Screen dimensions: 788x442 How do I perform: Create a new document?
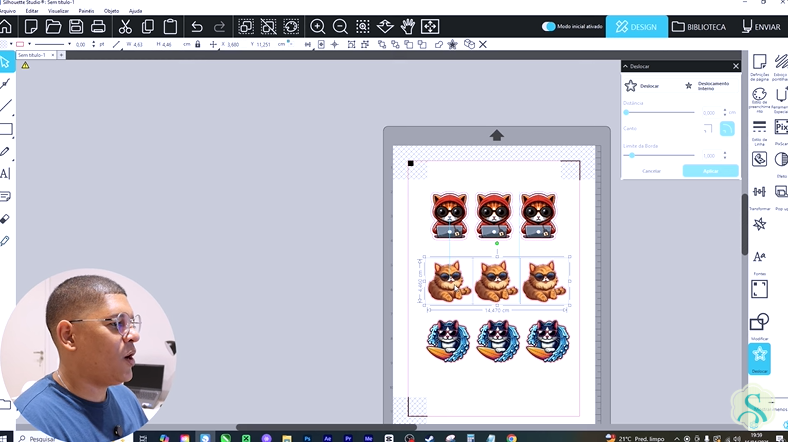click(31, 26)
